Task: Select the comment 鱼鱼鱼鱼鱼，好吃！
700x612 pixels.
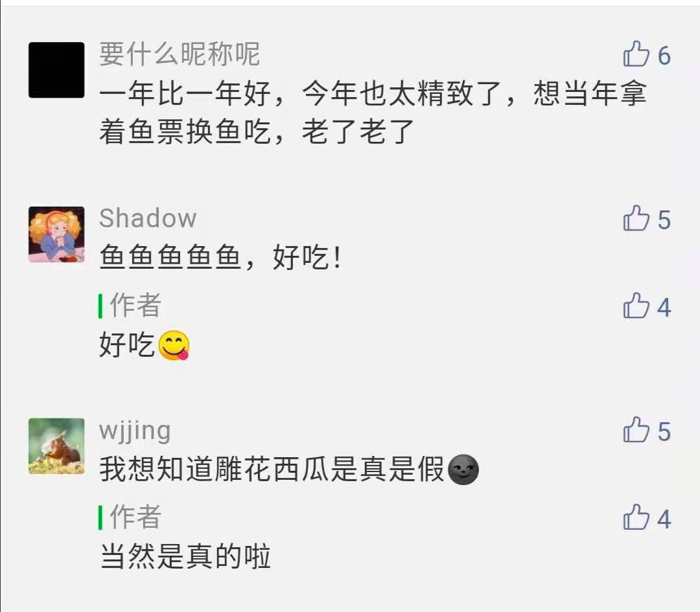Action: click(x=220, y=257)
